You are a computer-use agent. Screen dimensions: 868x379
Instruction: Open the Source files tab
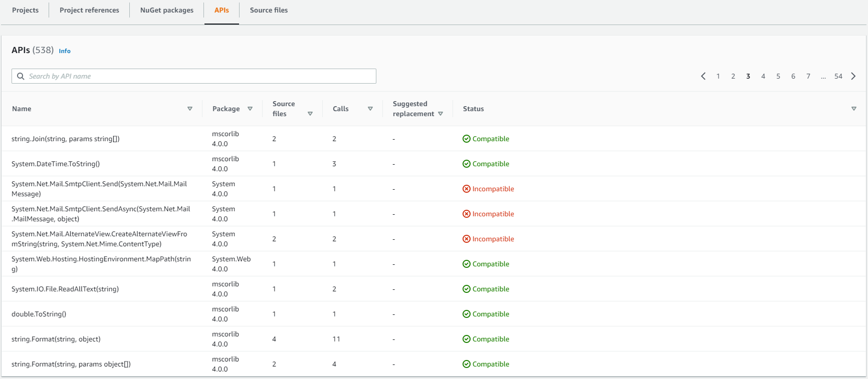click(x=269, y=10)
